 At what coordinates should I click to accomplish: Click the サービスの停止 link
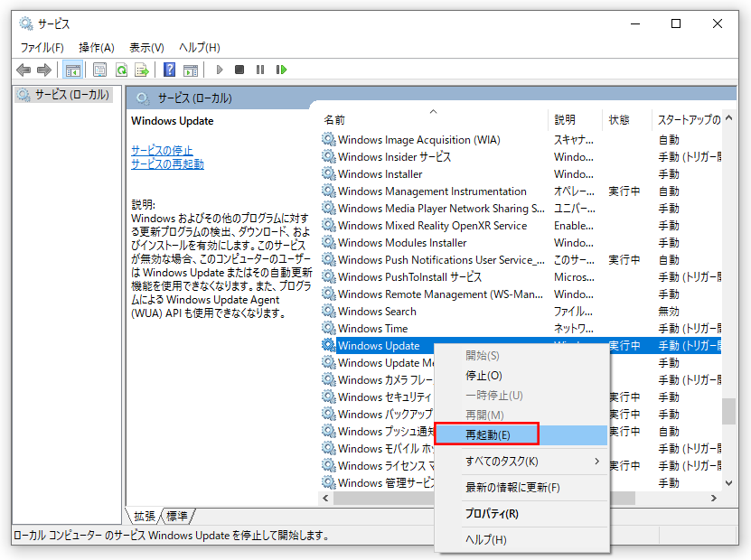tap(162, 150)
